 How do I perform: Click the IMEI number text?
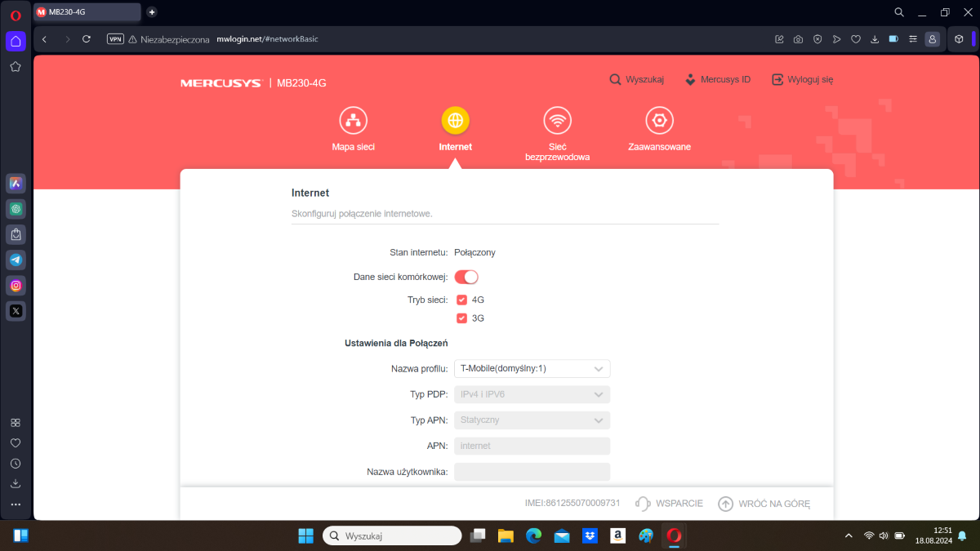pyautogui.click(x=572, y=504)
